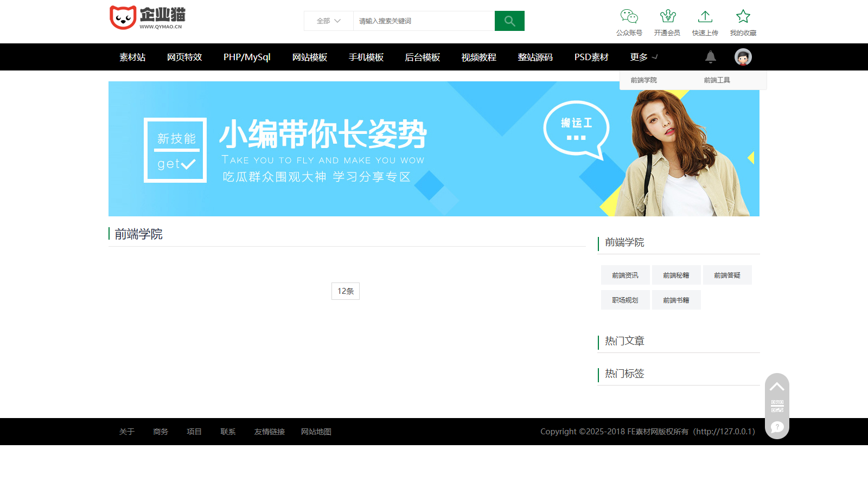The height and width of the screenshot is (488, 868).
Task: Open 我的收藏 star icon
Action: 743,17
